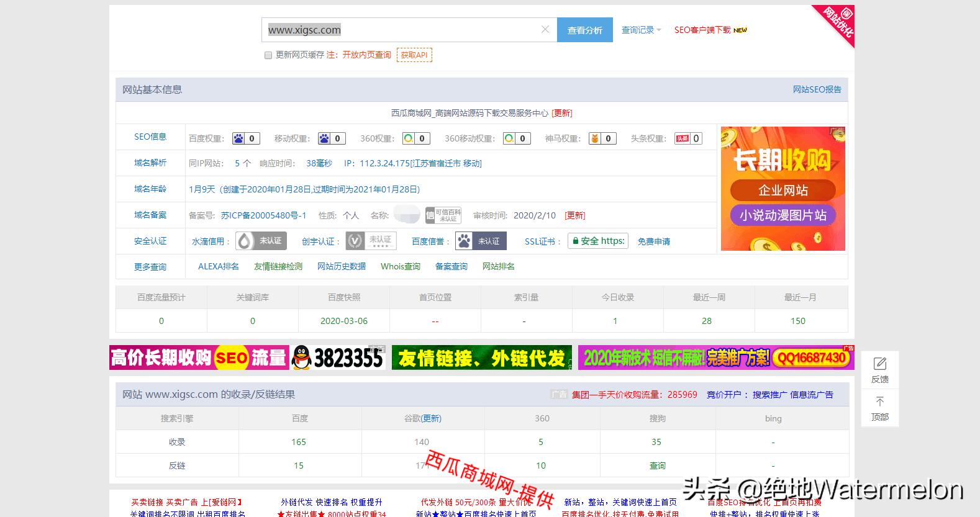Screen dimensions: 980x517
Task: Click the 百度 收录 count 165
Action: [x=299, y=442]
